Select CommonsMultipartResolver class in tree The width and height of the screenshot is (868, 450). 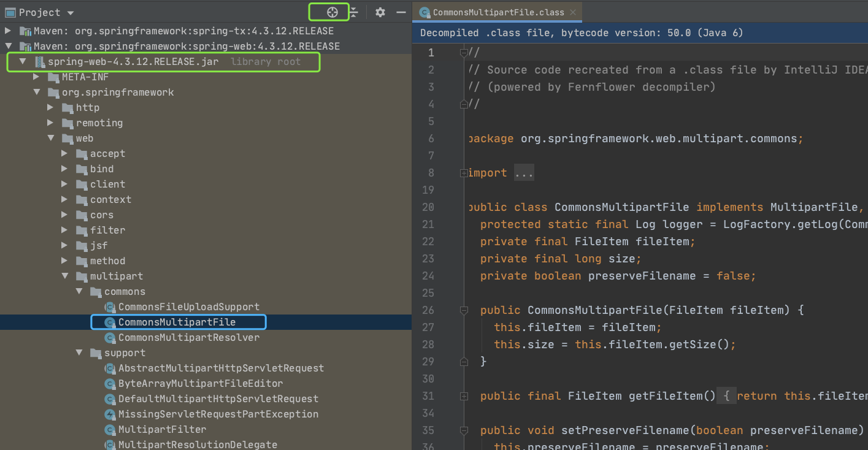click(189, 337)
